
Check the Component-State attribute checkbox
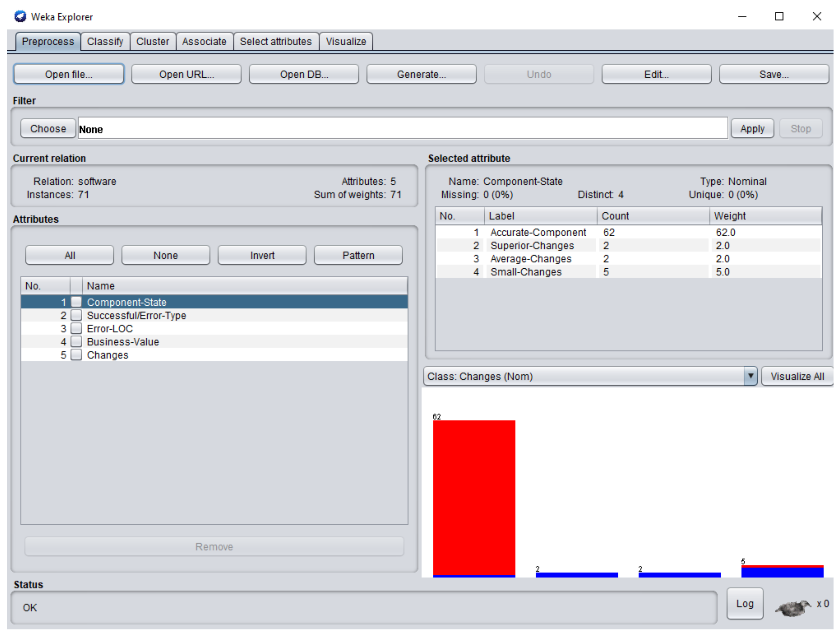coord(76,302)
